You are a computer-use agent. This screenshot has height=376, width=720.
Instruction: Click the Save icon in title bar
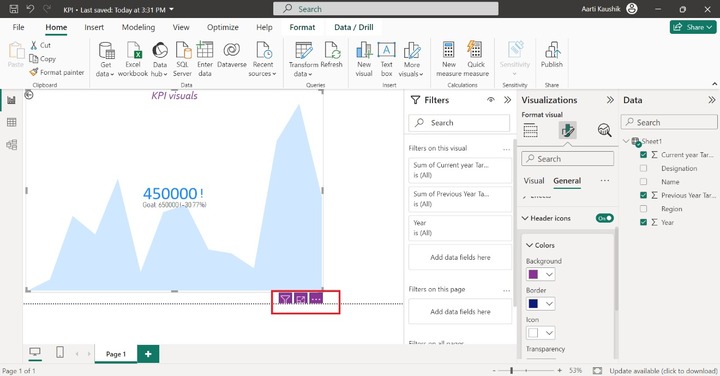click(x=13, y=9)
